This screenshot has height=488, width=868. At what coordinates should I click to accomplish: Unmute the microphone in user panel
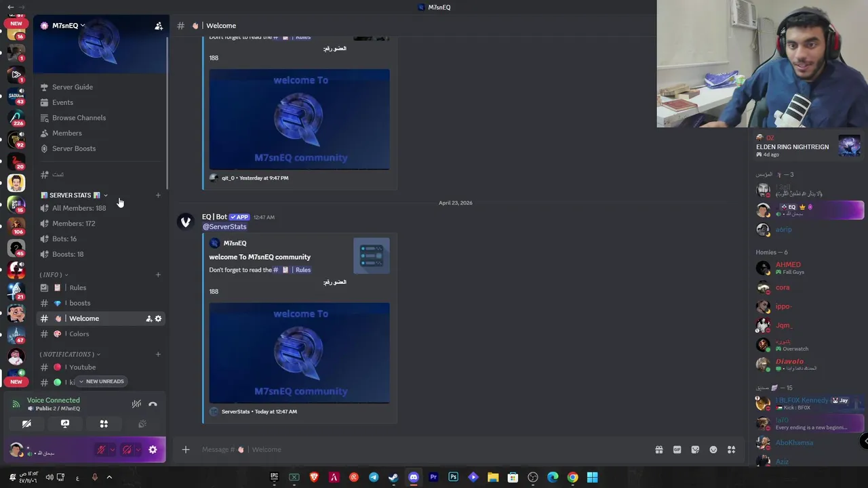tap(101, 449)
